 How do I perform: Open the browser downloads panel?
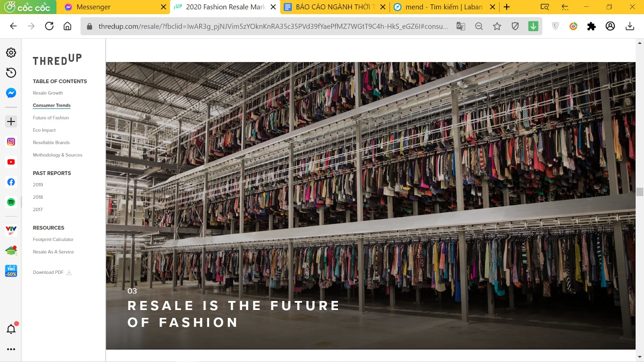[630, 26]
